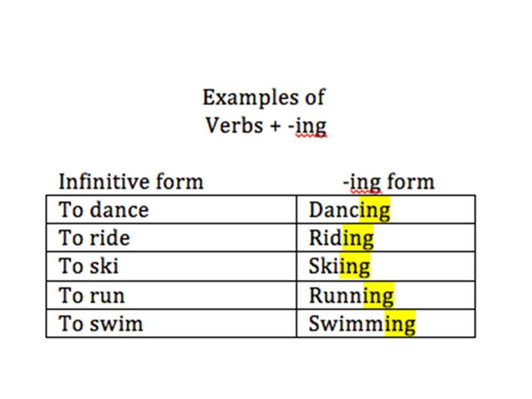Click the underlined 'ing' in the title
The width and height of the screenshot is (532, 399).
click(x=311, y=126)
